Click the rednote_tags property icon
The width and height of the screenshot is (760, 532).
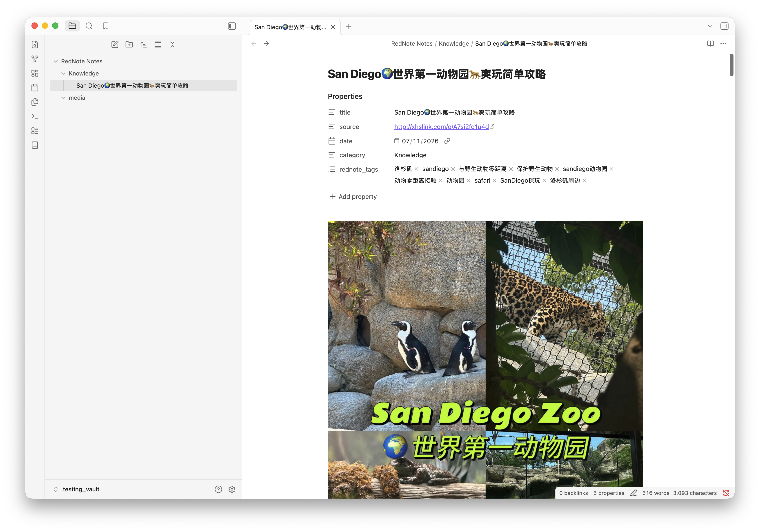pyautogui.click(x=332, y=169)
